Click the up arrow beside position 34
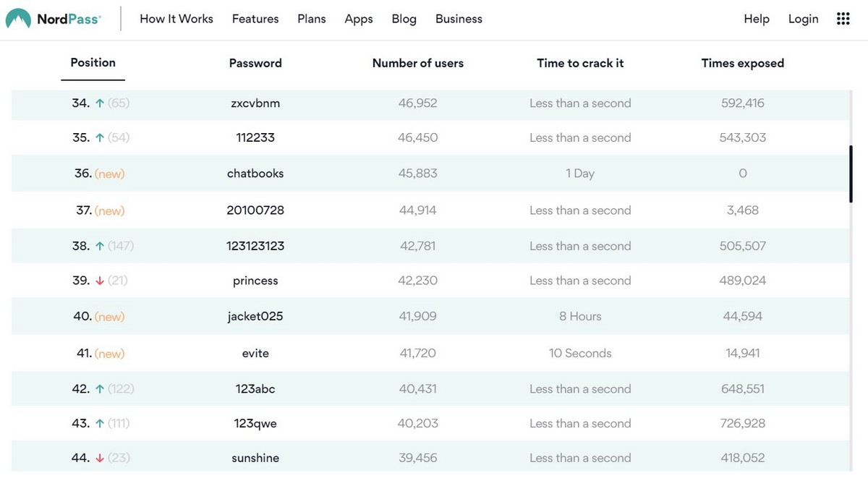The image size is (868, 499). 99,103
